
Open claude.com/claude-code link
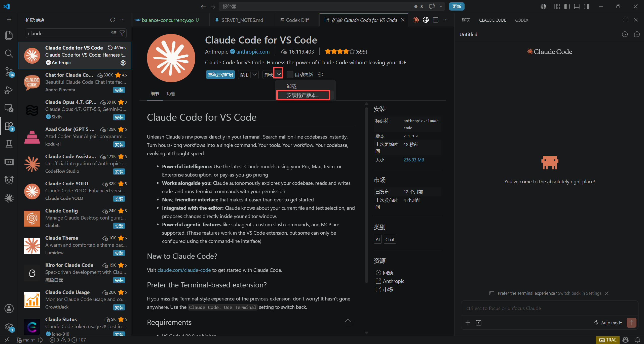[184, 270]
